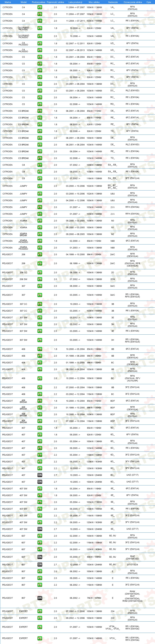Click petrol icon in Xsara Picasso 2.0 row
Viewport: 155px width, 644px height.
[40, 248]
